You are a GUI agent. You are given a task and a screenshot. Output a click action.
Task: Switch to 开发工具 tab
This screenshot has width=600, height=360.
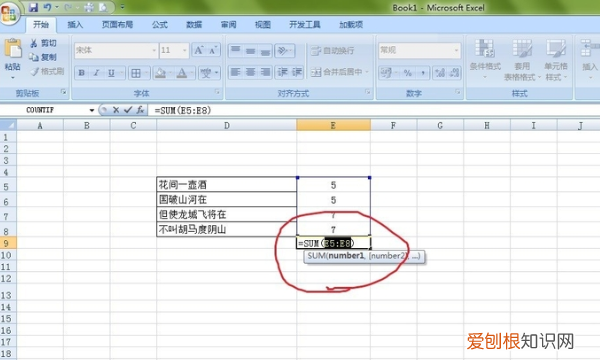[x=305, y=25]
